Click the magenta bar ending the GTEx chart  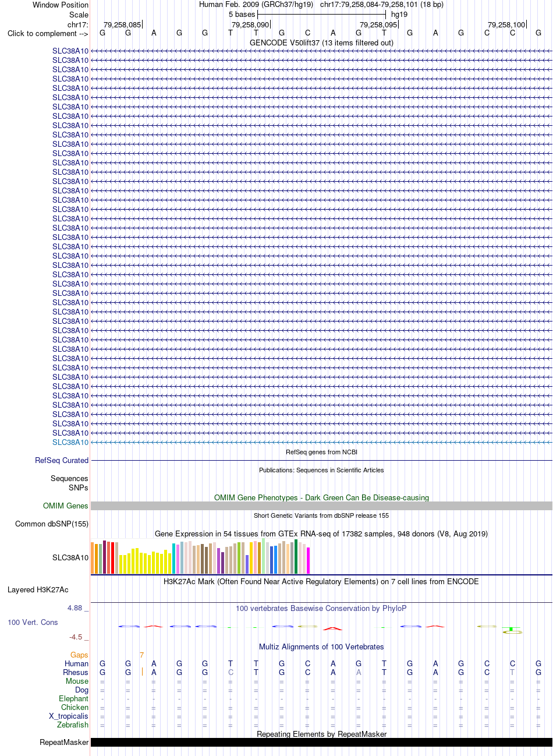pos(309,560)
